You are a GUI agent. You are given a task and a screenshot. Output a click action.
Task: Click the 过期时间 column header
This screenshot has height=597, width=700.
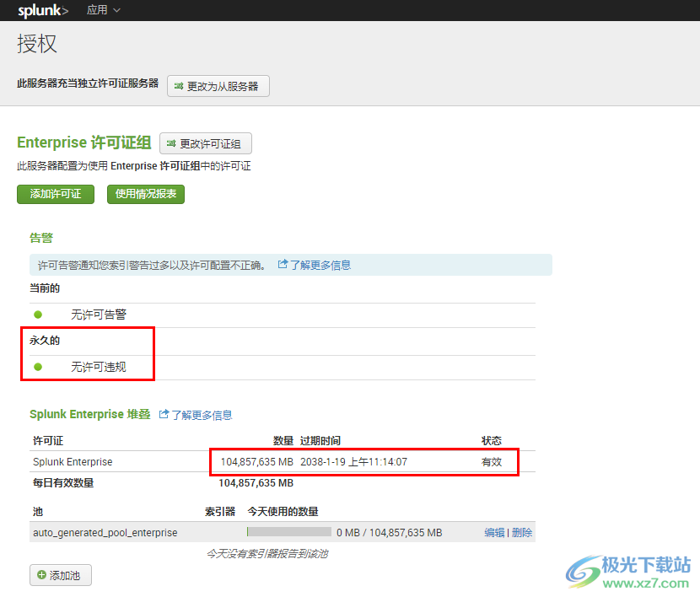(x=320, y=441)
